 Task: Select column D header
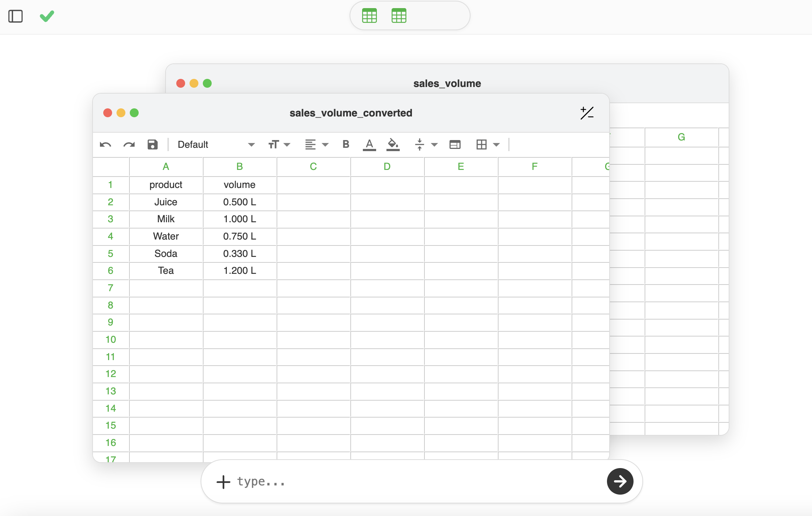coord(387,167)
